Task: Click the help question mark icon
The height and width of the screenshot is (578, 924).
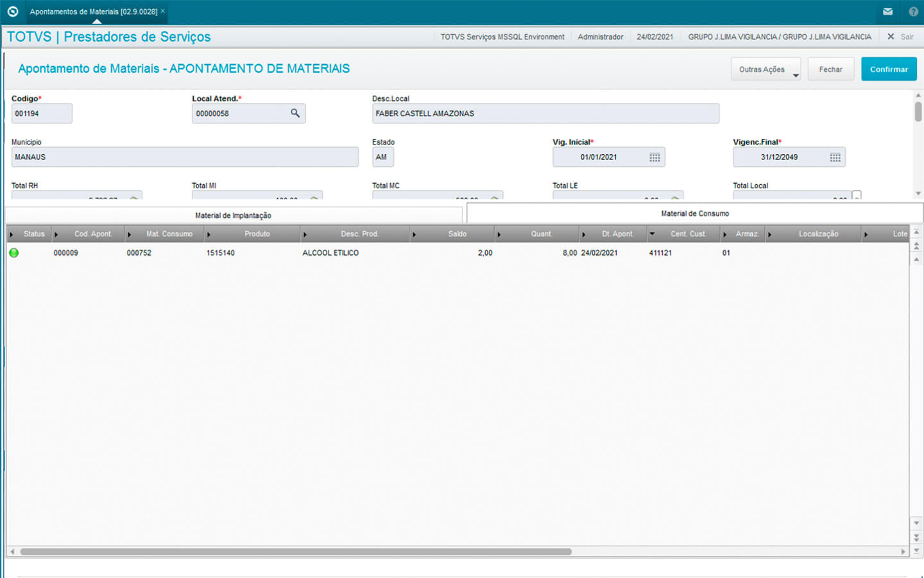Action: pyautogui.click(x=913, y=12)
